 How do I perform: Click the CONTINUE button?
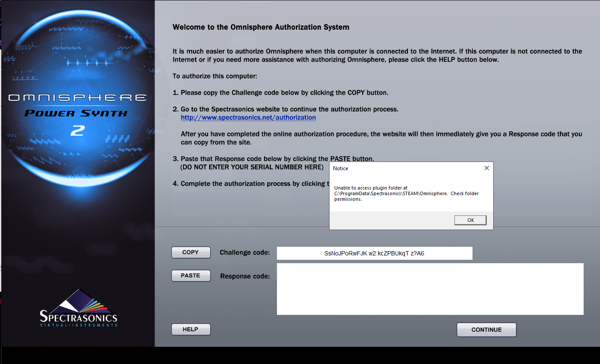486,330
